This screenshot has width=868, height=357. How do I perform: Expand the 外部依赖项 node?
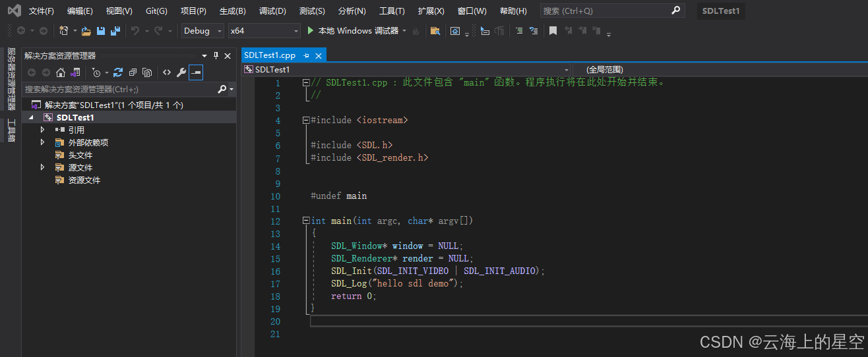[x=42, y=142]
